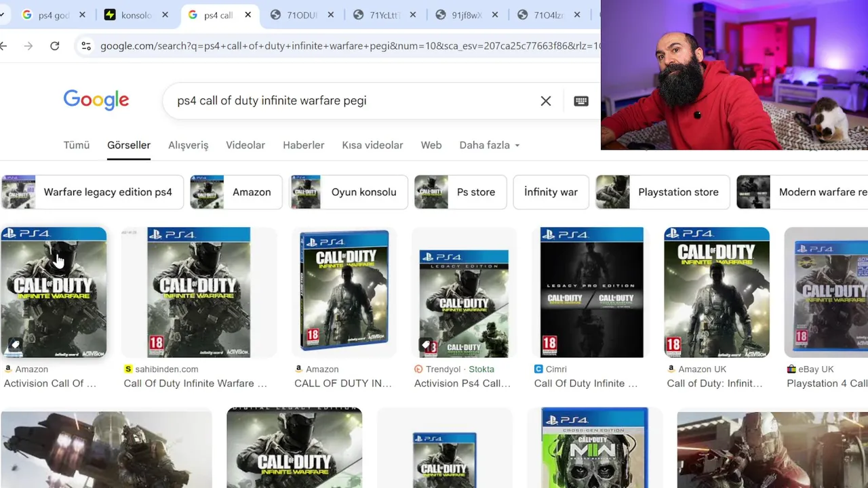Click the sahibinden.com source label
The image size is (868, 488).
point(167,369)
